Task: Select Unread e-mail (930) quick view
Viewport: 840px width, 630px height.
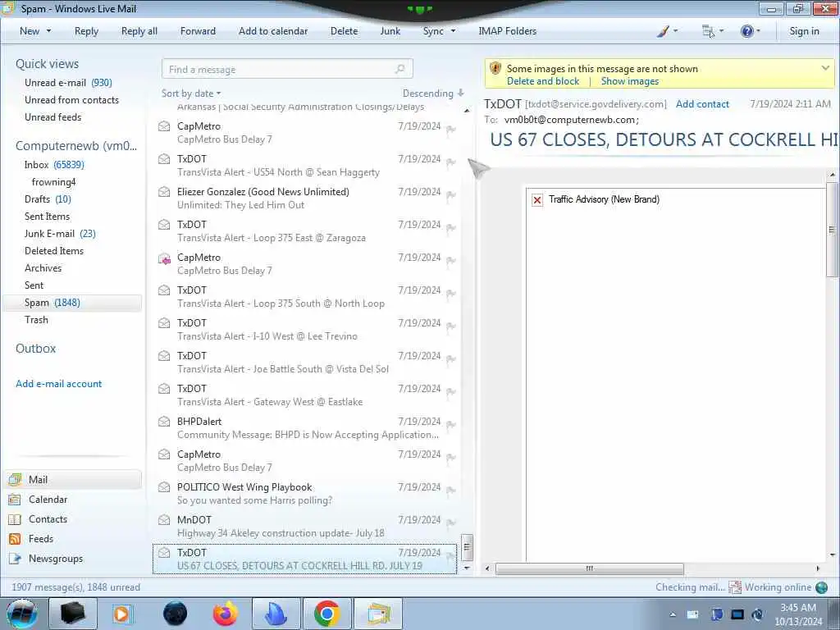Action: [x=68, y=83]
